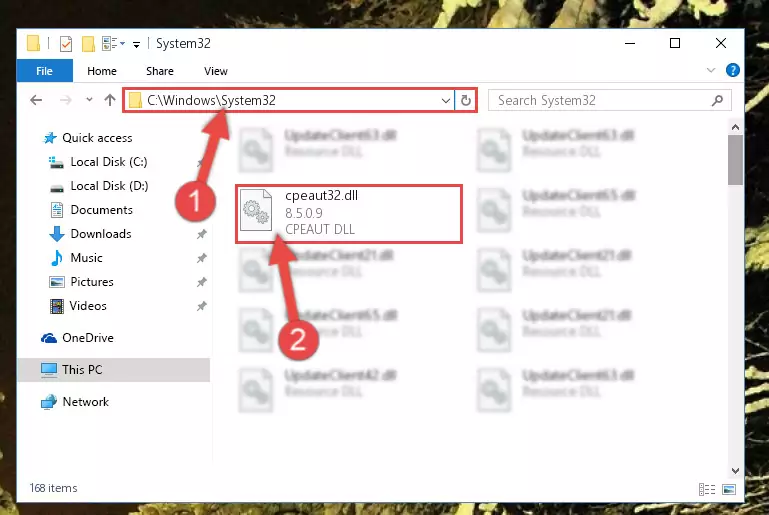Click the cpeaut32.dll file name
This screenshot has height=515, width=769.
click(x=321, y=196)
